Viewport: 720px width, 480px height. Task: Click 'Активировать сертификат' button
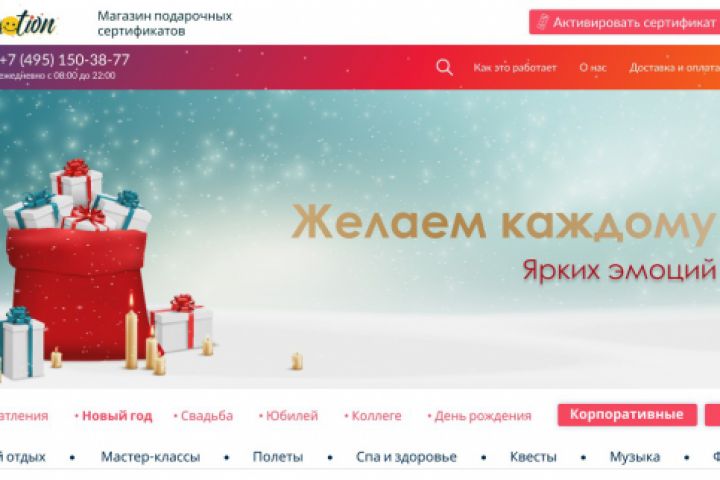pyautogui.click(x=624, y=22)
